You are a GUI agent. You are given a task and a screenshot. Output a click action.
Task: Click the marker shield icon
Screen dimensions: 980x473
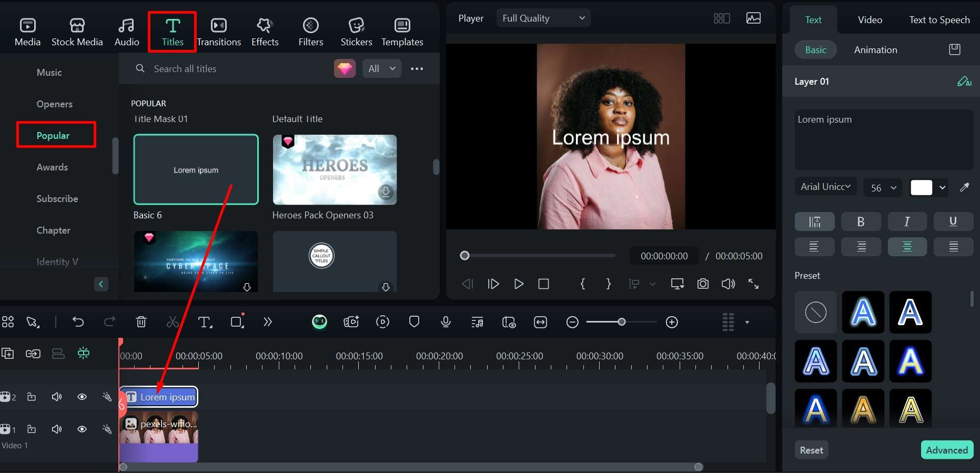tap(415, 321)
